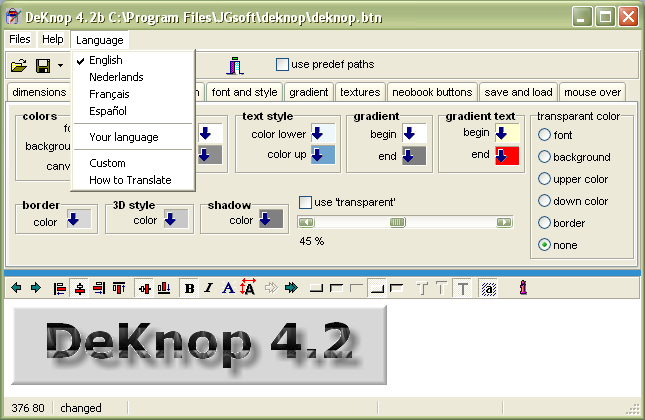Align text to the right edge
Viewport: 645px width, 420px height.
[99, 288]
